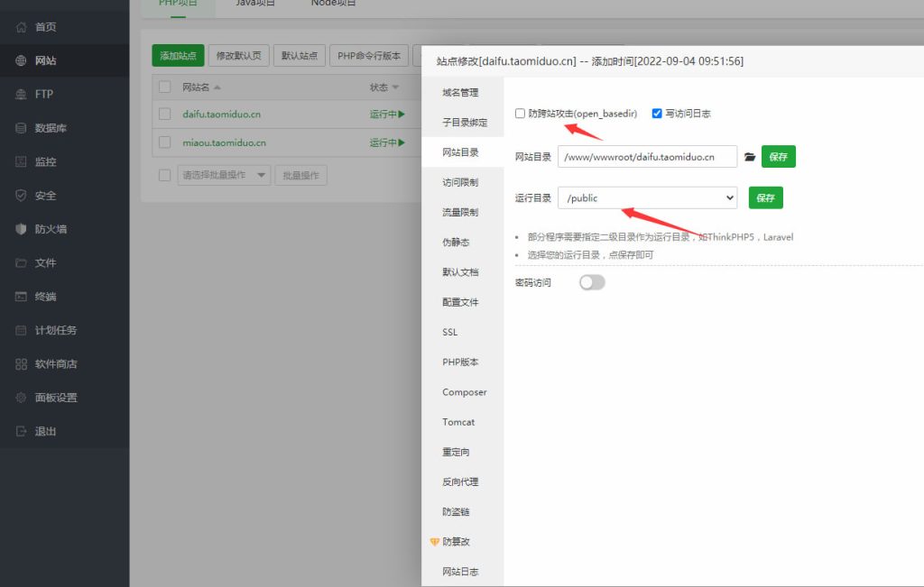Screen dimensions: 924x587
Task: Open the miaou.taomiduo.cn site link
Action: [224, 142]
